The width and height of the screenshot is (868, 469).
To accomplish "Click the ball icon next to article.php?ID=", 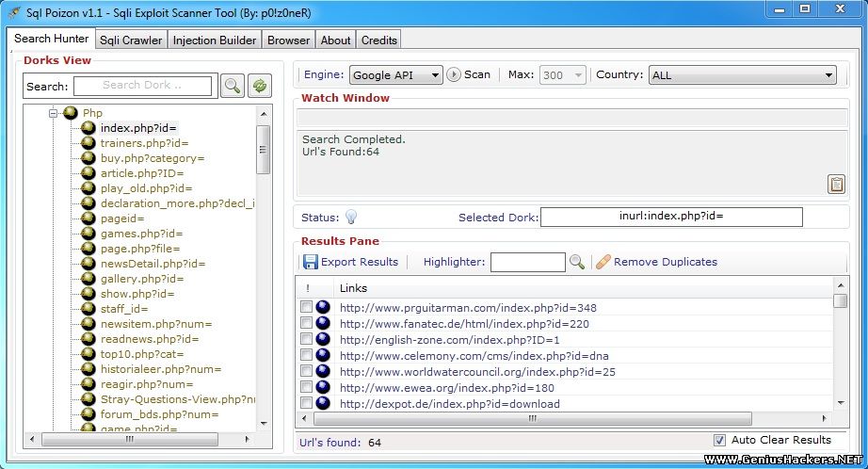I will 88,172.
